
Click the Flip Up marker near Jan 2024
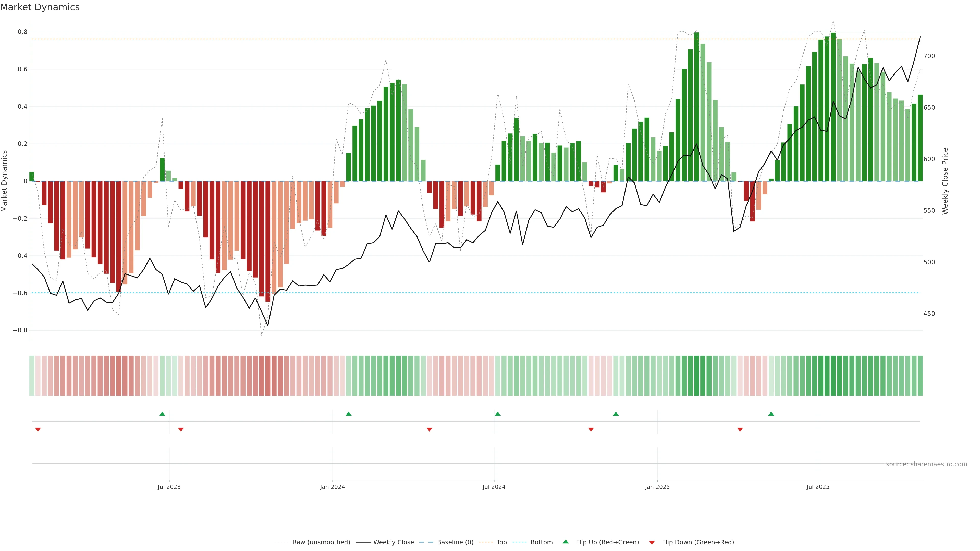click(x=348, y=414)
